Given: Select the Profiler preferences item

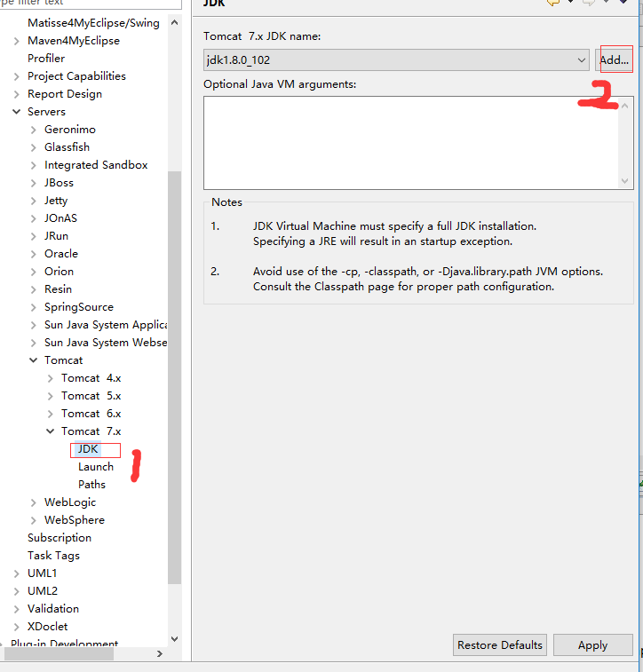Looking at the screenshot, I should pyautogui.click(x=46, y=59).
